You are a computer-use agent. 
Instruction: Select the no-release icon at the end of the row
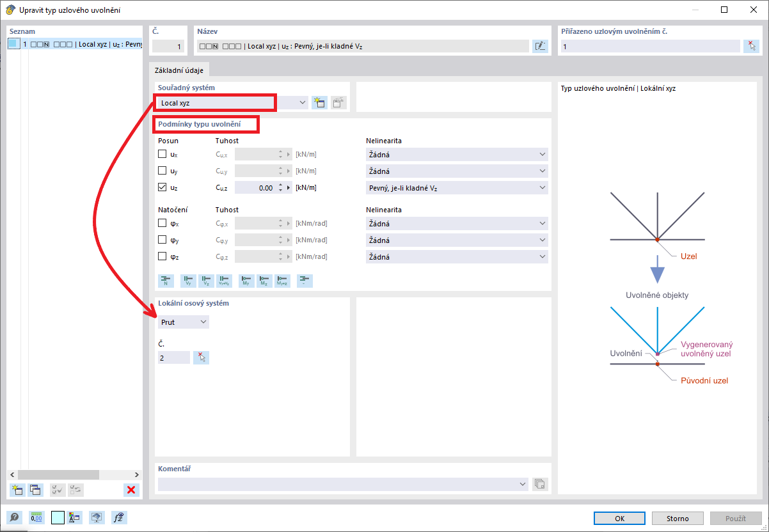coord(305,280)
